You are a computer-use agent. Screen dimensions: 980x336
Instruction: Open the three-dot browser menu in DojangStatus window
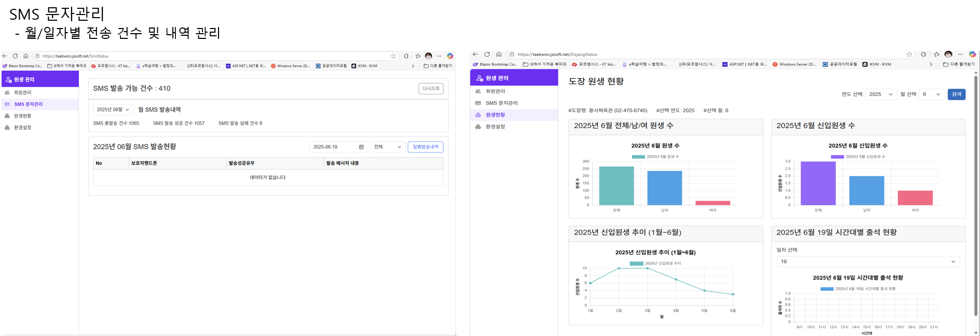pos(960,54)
